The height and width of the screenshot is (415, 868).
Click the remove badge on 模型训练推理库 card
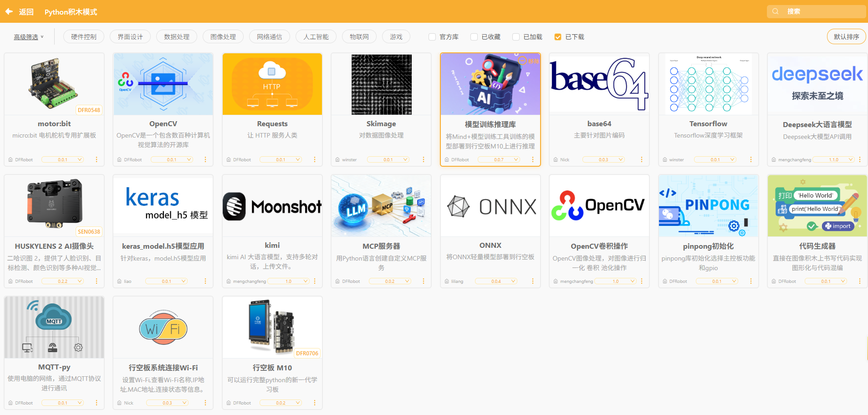(529, 61)
